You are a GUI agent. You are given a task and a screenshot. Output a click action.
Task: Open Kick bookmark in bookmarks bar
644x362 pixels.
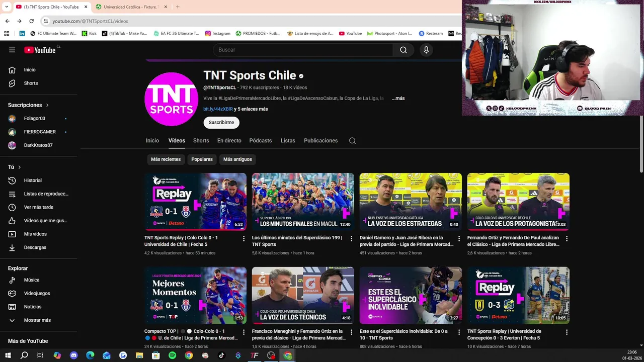coord(89,34)
